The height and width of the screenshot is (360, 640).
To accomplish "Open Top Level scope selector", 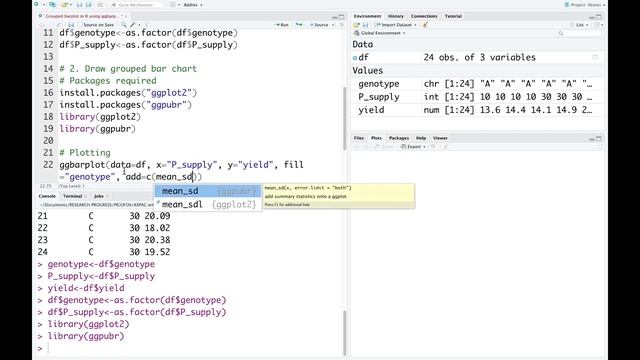I will [71, 186].
